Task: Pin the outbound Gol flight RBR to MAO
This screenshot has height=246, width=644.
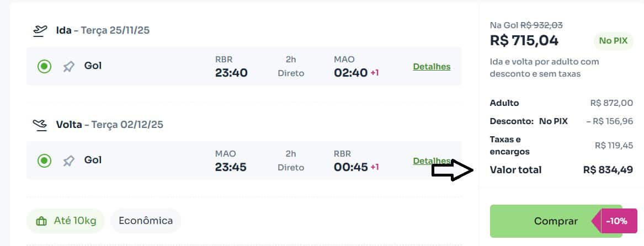Action: pos(68,67)
